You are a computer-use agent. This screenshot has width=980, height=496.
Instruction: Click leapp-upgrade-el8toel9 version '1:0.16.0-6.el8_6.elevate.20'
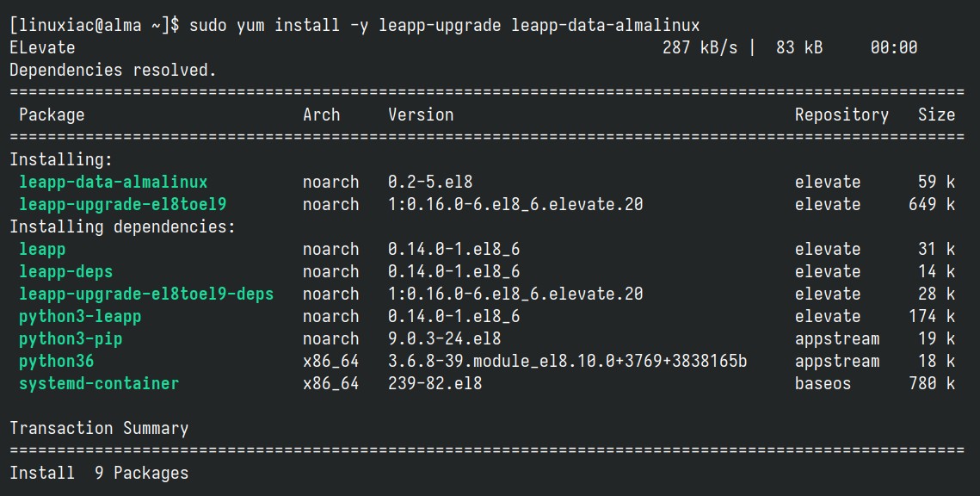point(515,205)
